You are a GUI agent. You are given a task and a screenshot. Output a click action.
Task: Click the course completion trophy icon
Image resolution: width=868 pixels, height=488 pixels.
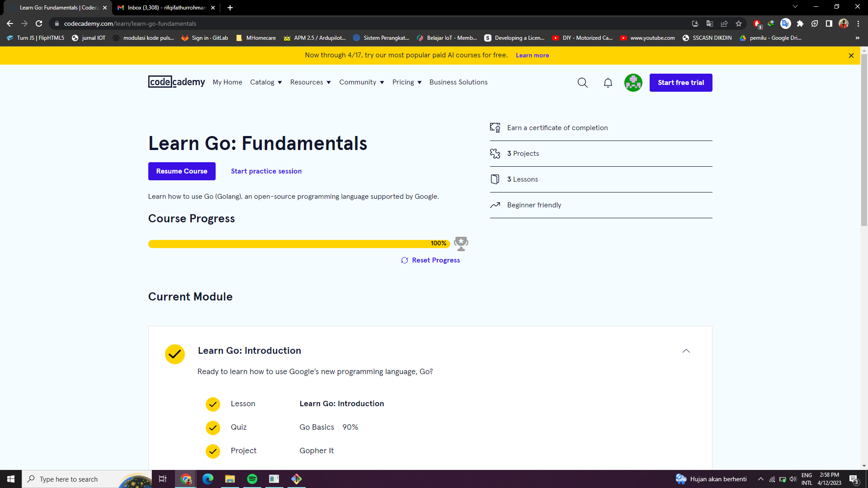coord(461,244)
